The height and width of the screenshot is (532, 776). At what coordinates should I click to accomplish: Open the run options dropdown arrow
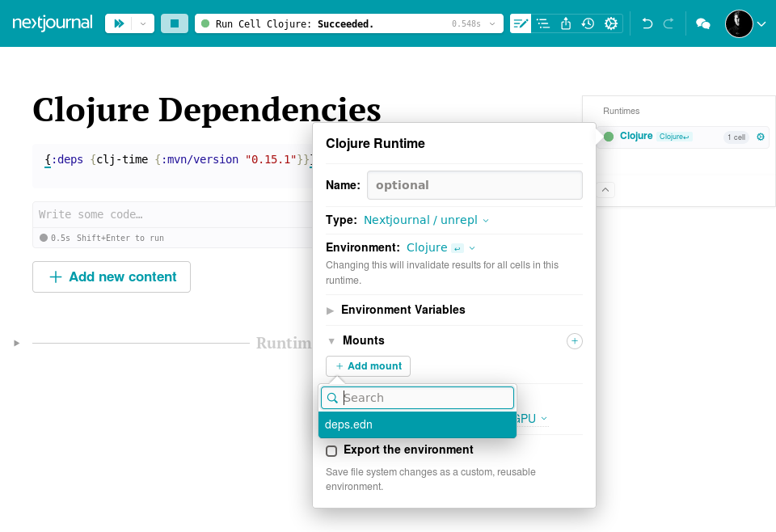pos(143,23)
